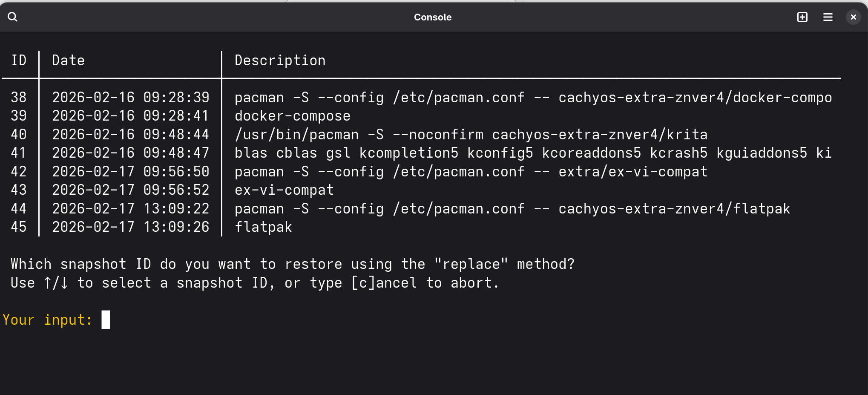Image resolution: width=868 pixels, height=395 pixels.
Task: Click the "Date" column header
Action: (x=68, y=61)
